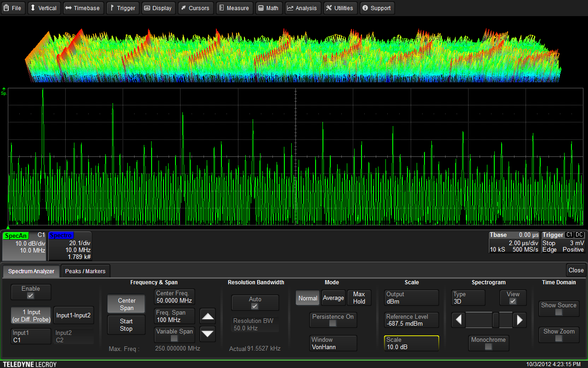
Task: Open the Trigger menu
Action: coord(122,8)
